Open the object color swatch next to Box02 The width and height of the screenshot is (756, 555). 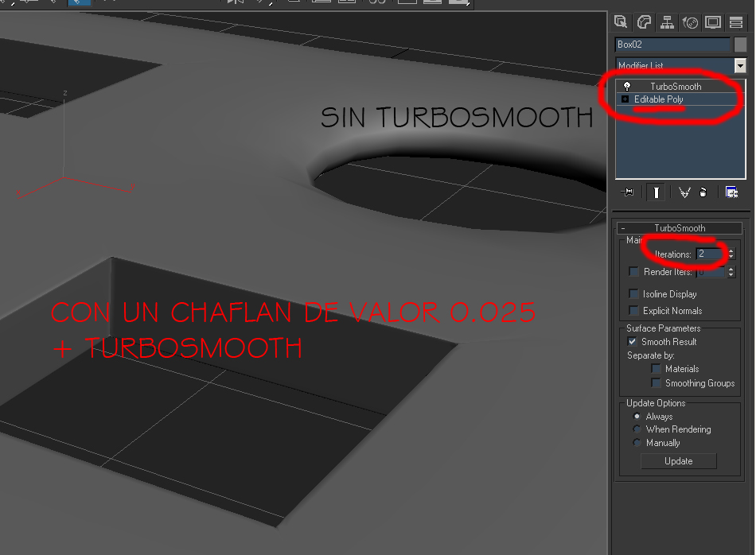tap(740, 45)
